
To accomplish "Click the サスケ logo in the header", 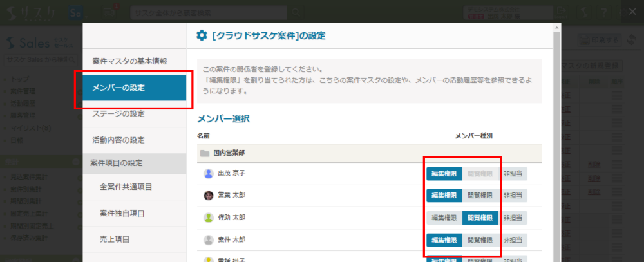I will pos(32,13).
